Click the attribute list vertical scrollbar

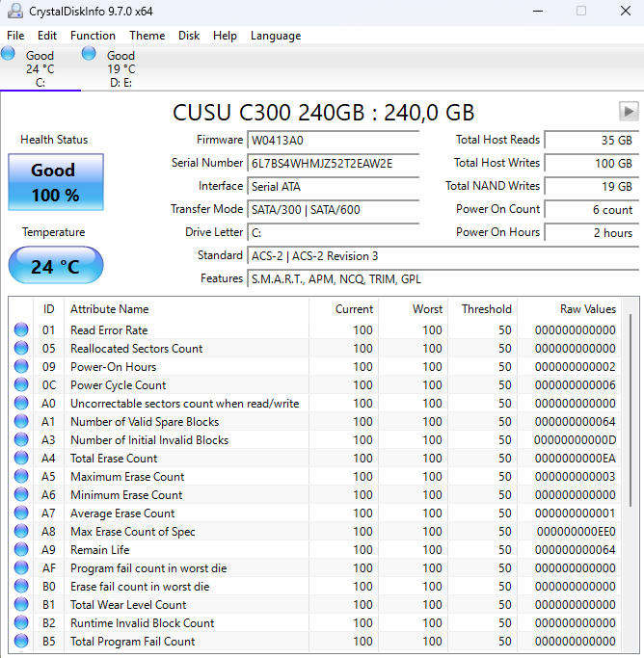pos(631,482)
